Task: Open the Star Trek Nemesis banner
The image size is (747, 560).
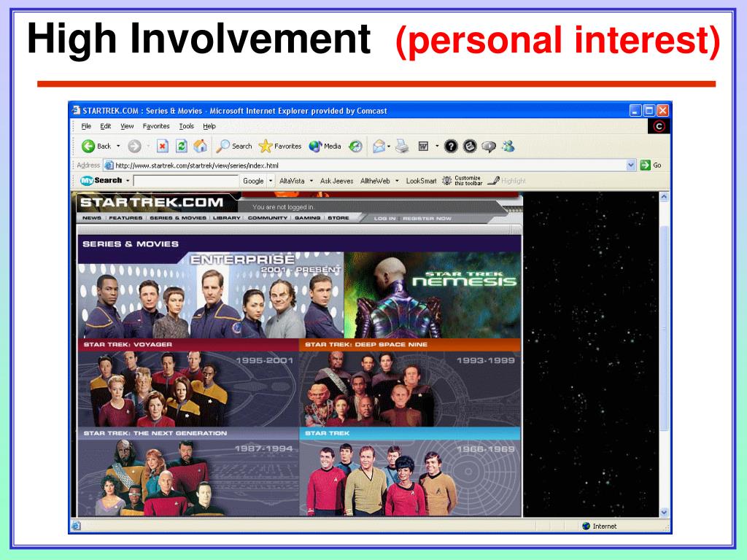Action: [x=433, y=295]
